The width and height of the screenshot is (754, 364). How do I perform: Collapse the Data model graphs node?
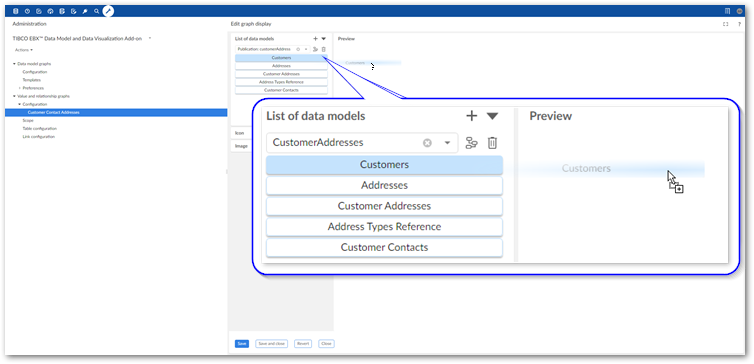[14, 63]
